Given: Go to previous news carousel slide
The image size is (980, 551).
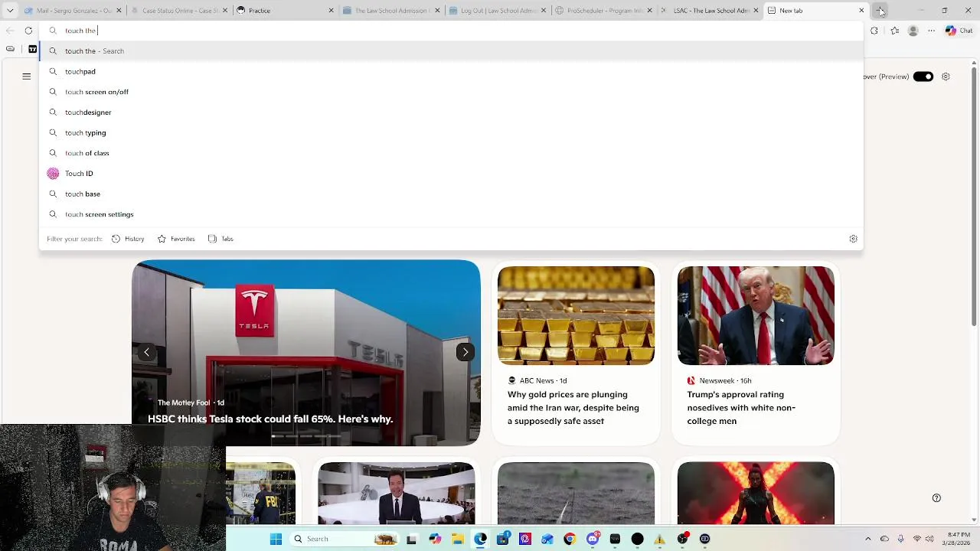Looking at the screenshot, I should point(146,352).
